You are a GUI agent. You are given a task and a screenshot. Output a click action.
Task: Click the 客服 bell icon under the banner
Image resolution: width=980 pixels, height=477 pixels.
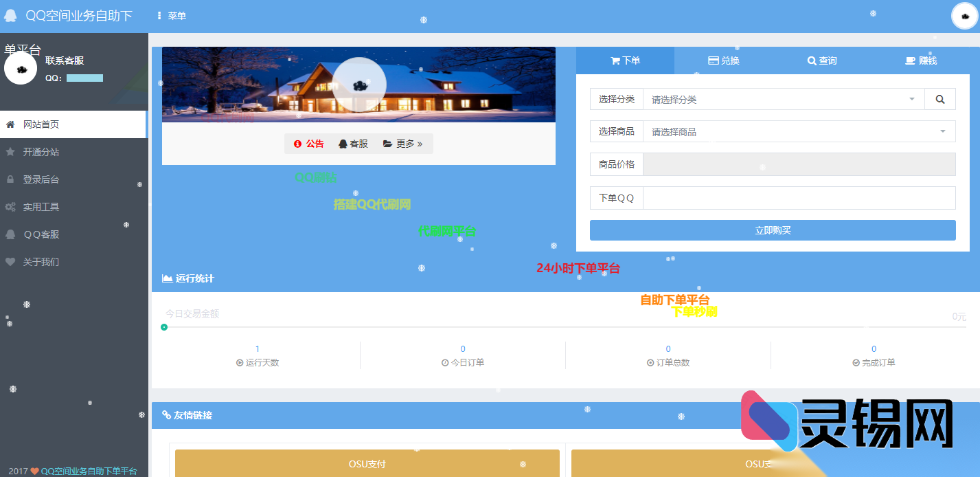[343, 144]
